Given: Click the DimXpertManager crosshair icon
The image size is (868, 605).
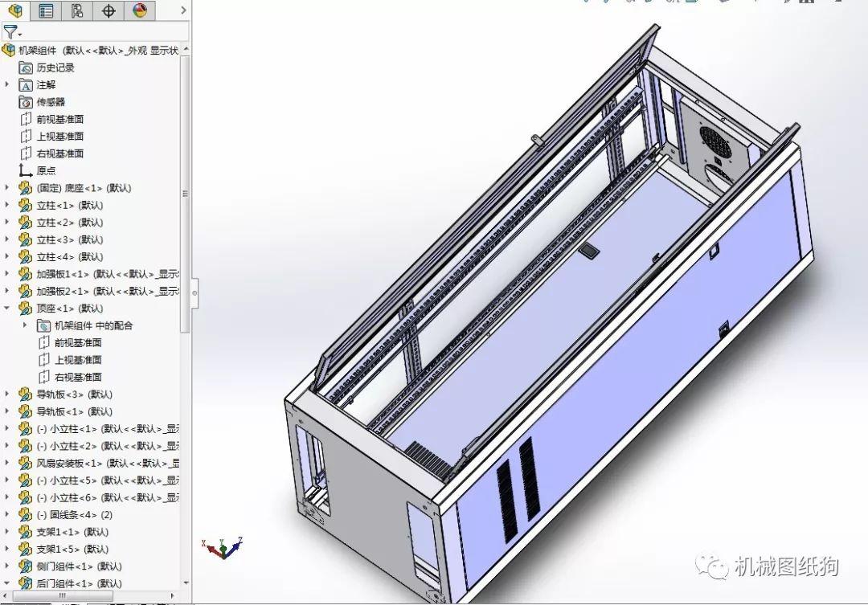Looking at the screenshot, I should coord(108,11).
